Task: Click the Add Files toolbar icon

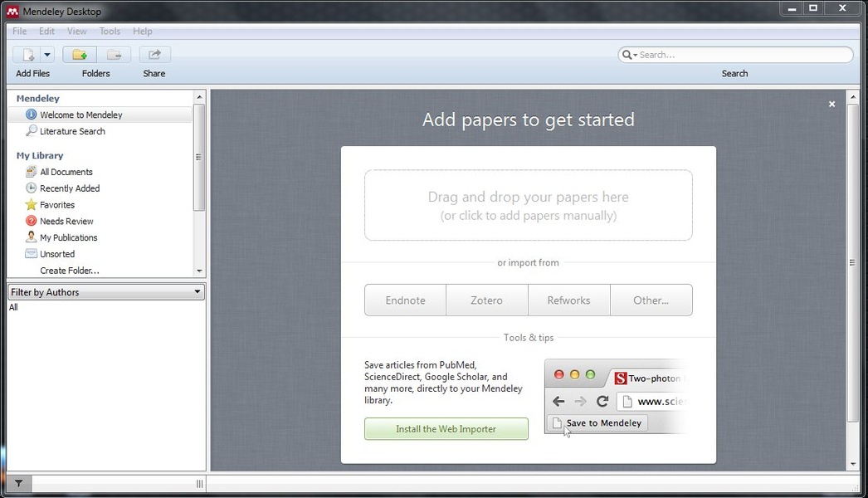Action: click(x=28, y=55)
